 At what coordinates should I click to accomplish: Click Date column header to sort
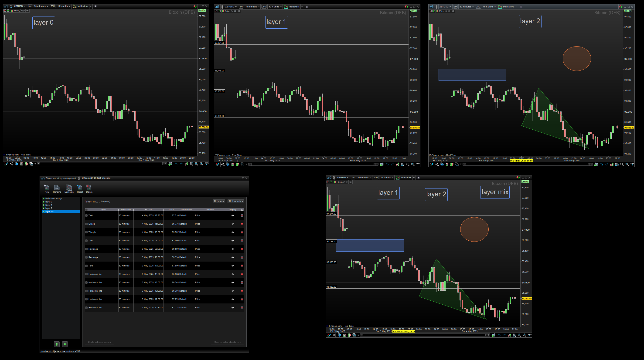pyautogui.click(x=150, y=210)
